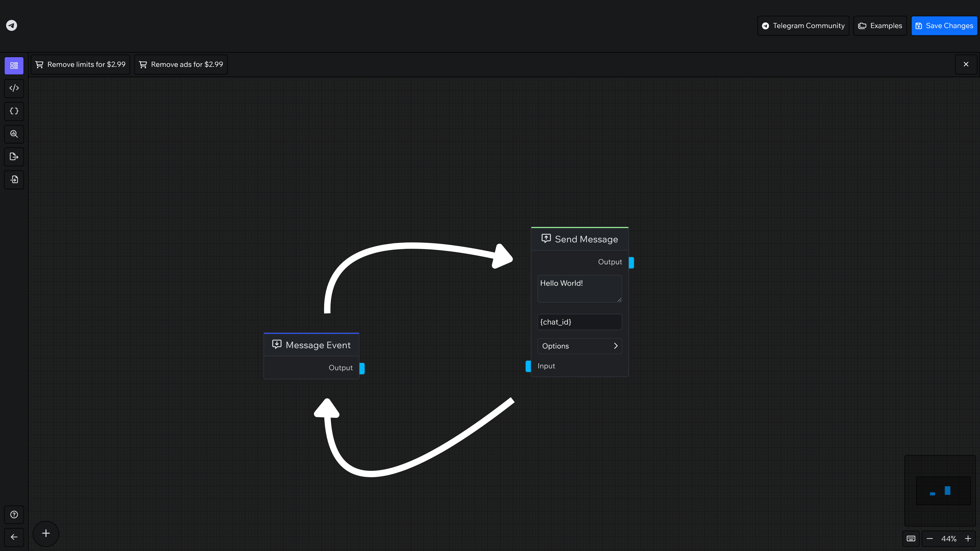Click the Send Message node icon
This screenshot has width=980, height=551.
[x=546, y=239]
